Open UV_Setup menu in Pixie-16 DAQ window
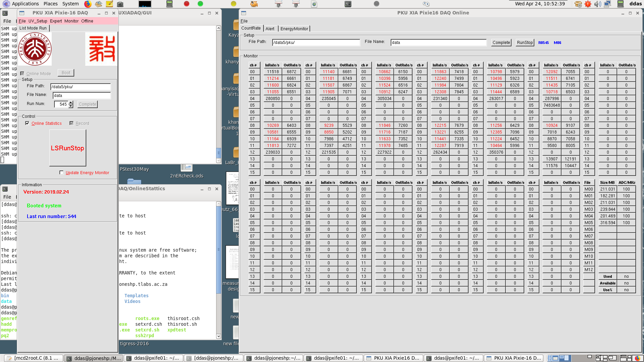Viewport: 644px width, 362px height. 38,21
